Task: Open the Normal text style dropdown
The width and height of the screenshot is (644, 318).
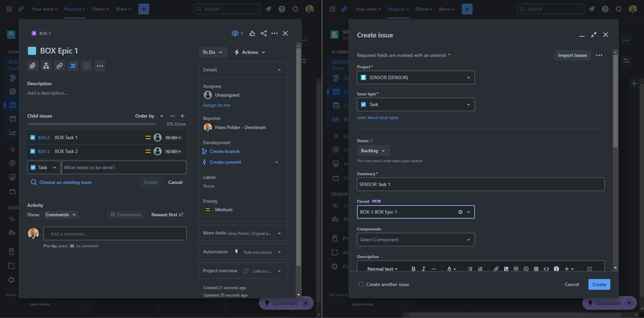Action: (382, 269)
